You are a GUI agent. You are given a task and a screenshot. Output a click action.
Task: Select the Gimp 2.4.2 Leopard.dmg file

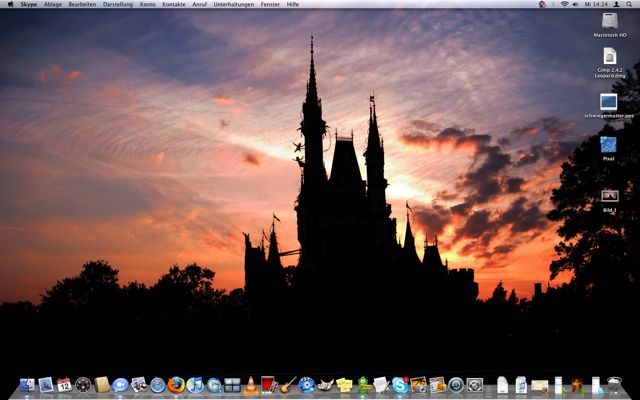point(608,57)
